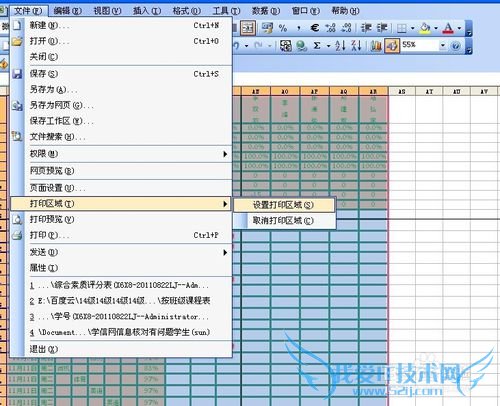Click the red Font Color A icon
Screen dimensions: 500x406
[448, 28]
